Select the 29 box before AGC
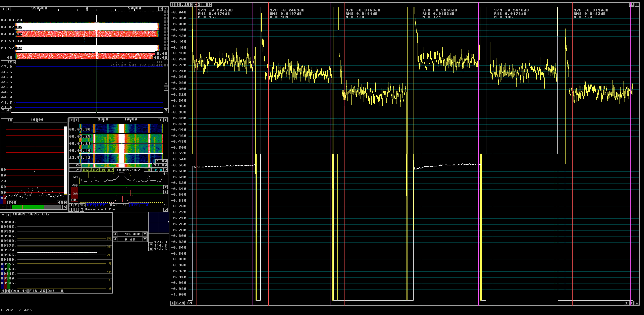644x315 pixels. pos(75,170)
